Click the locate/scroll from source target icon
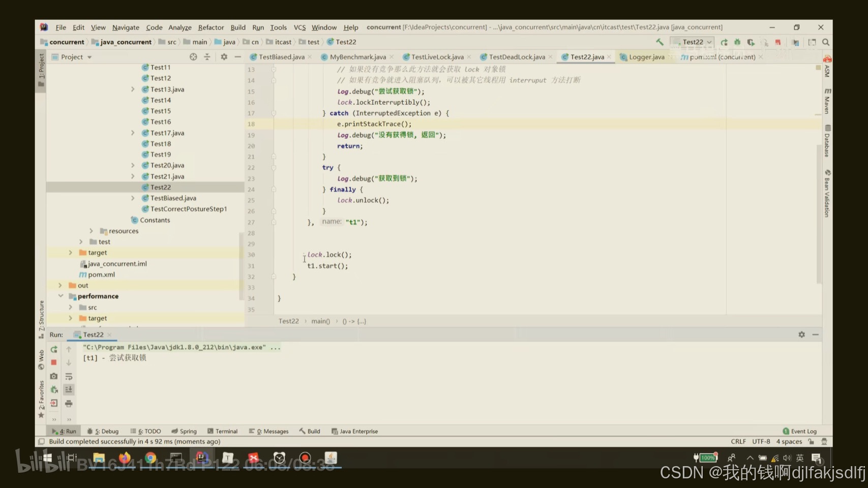868x488 pixels. (x=193, y=57)
